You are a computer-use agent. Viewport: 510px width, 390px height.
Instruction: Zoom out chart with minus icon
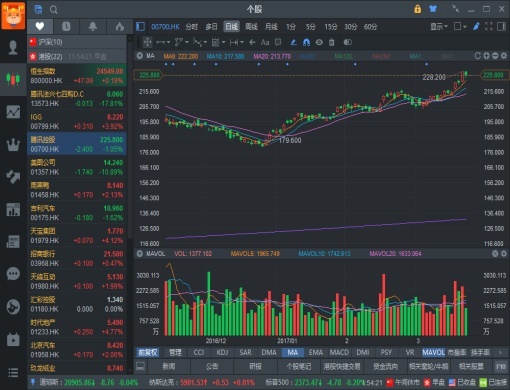click(495, 56)
